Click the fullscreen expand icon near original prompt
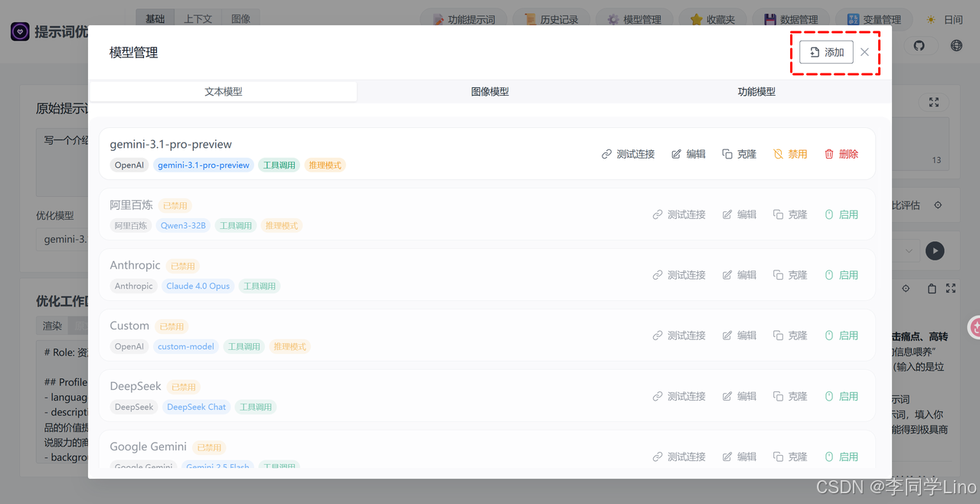980x504 pixels. pyautogui.click(x=934, y=102)
